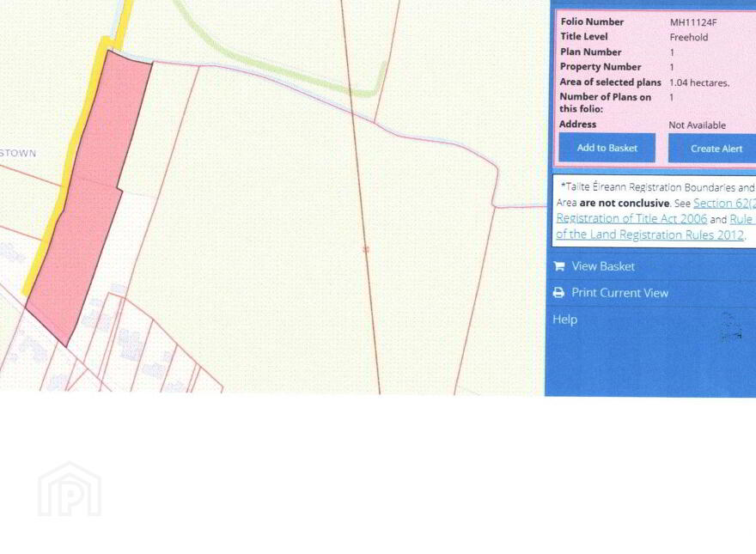The width and height of the screenshot is (756, 554).
Task: Open the Land Registration Rules 2012 link
Action: (651, 234)
